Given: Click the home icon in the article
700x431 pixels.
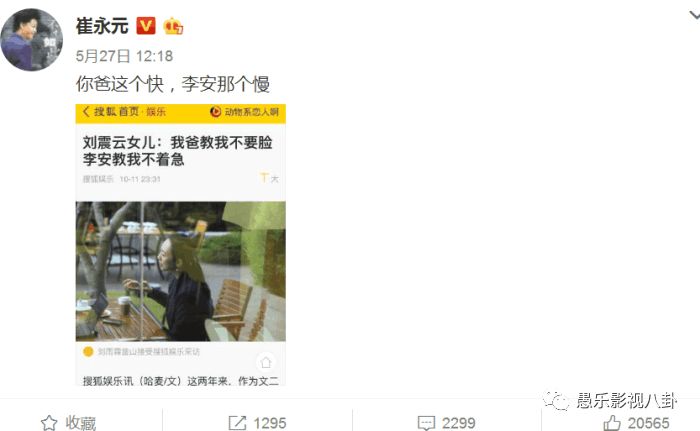Looking at the screenshot, I should coord(266,362).
